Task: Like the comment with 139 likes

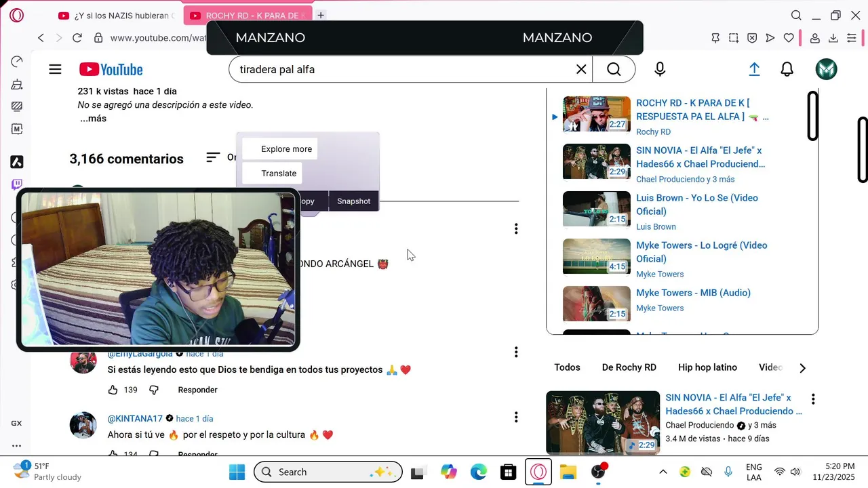Action: click(113, 390)
